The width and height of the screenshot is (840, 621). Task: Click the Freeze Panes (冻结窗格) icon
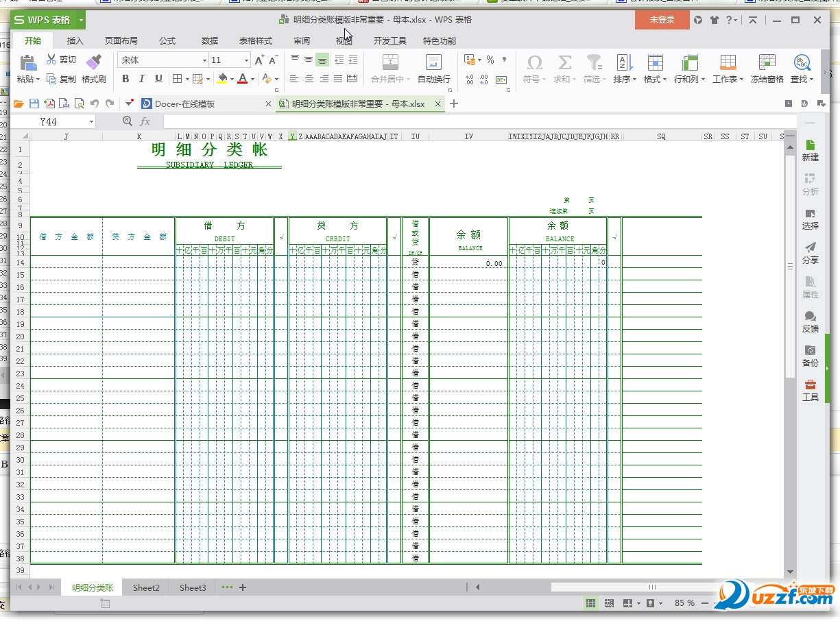[x=767, y=62]
